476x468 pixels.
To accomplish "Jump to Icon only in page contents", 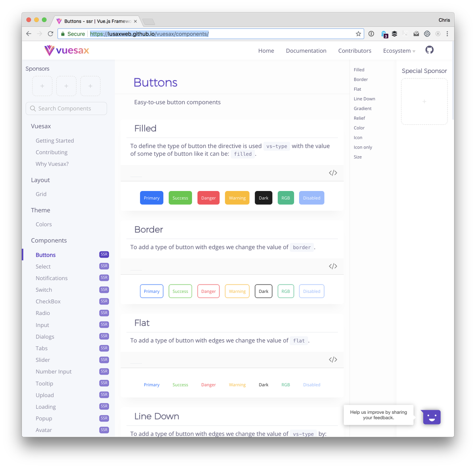I will click(x=363, y=147).
